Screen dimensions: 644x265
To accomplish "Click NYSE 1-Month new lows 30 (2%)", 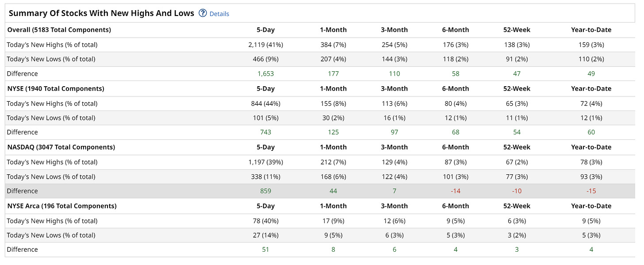I will click(x=333, y=118).
